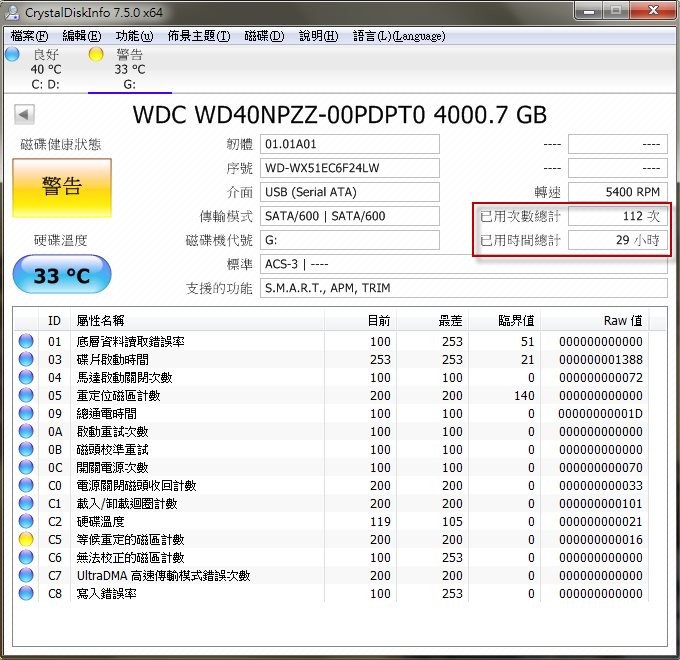The width and height of the screenshot is (680, 660).
Task: Click the 33 °C temperature button
Action: pos(62,275)
